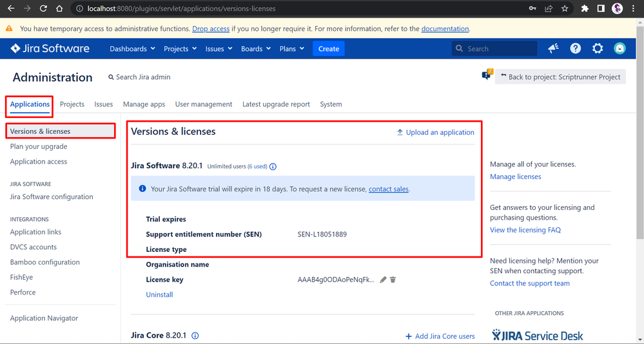The image size is (644, 344).
Task: Click the 6 used link
Action: tap(258, 167)
